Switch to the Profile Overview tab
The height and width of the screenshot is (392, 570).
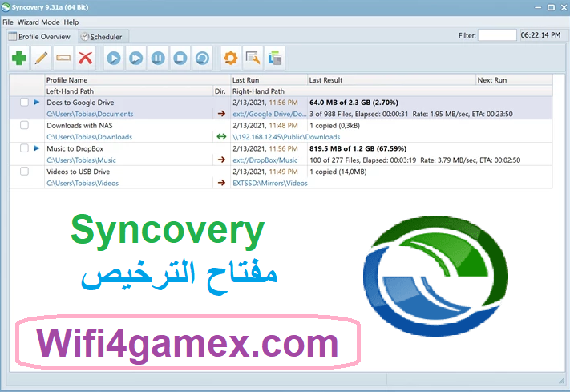(x=42, y=37)
